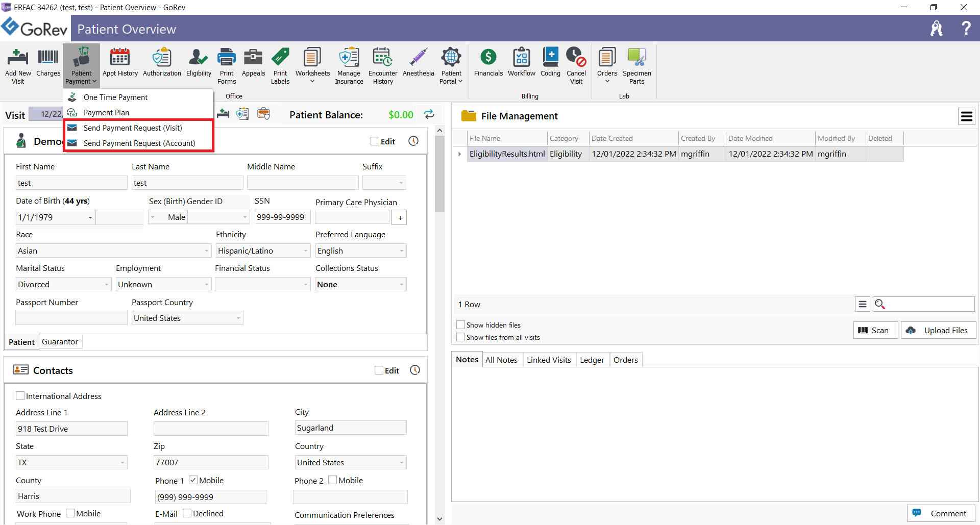This screenshot has width=980, height=525.
Task: Enable Edit checkbox for Demographics
Action: click(375, 141)
